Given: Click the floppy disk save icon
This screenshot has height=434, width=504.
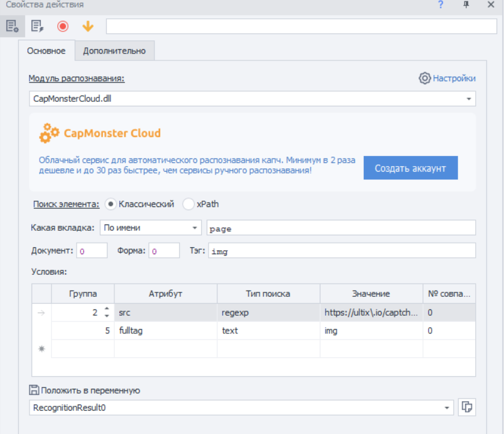Looking at the screenshot, I should pyautogui.click(x=34, y=390).
